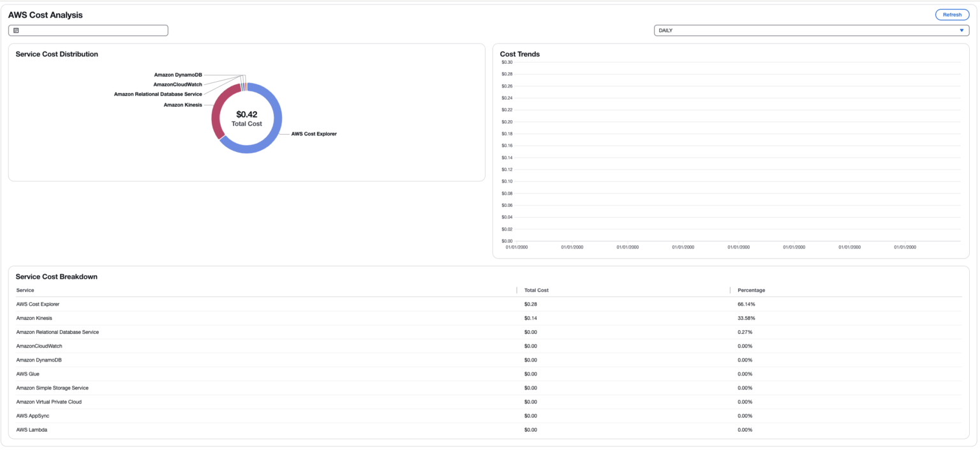Click the Amazon DynamoDB label beside the donut chart
The height and width of the screenshot is (463, 980).
click(178, 75)
